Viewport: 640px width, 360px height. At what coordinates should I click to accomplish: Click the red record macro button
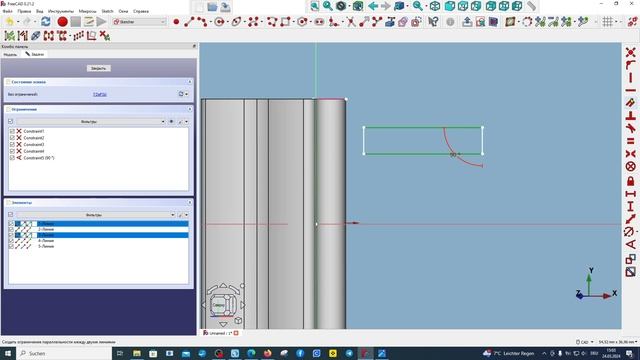click(x=62, y=22)
